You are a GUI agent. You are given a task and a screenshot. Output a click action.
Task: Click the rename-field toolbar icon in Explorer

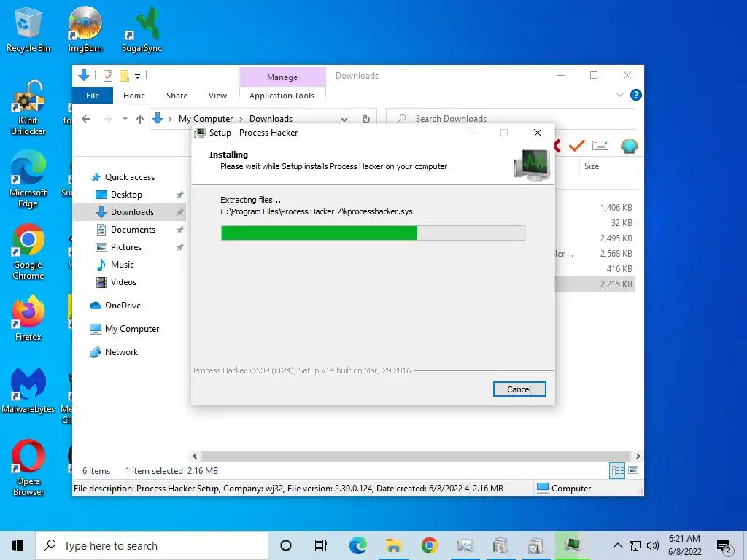point(600,145)
